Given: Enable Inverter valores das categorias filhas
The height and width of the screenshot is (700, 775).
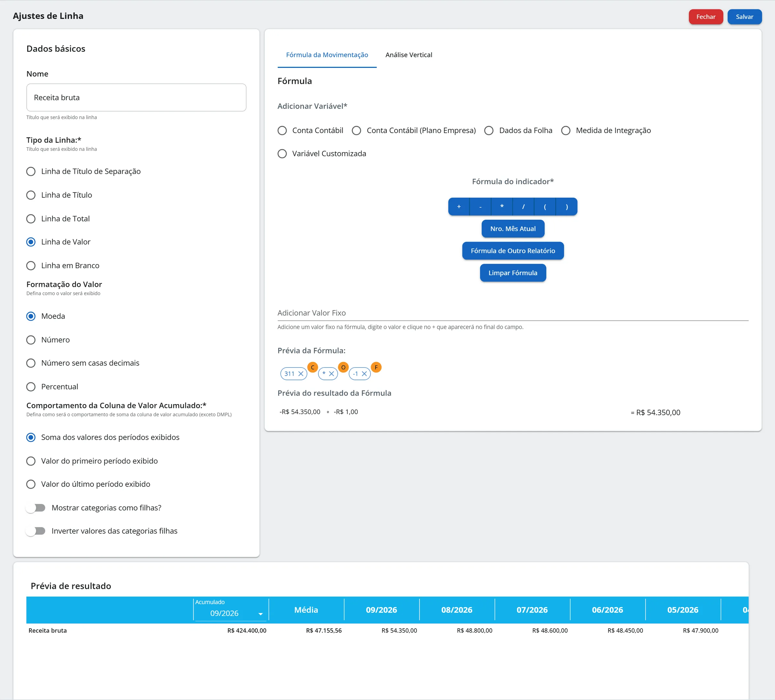Looking at the screenshot, I should (x=36, y=531).
